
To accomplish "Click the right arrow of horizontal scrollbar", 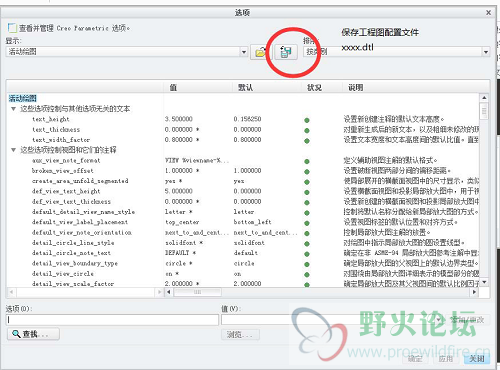I will pos(474,292).
